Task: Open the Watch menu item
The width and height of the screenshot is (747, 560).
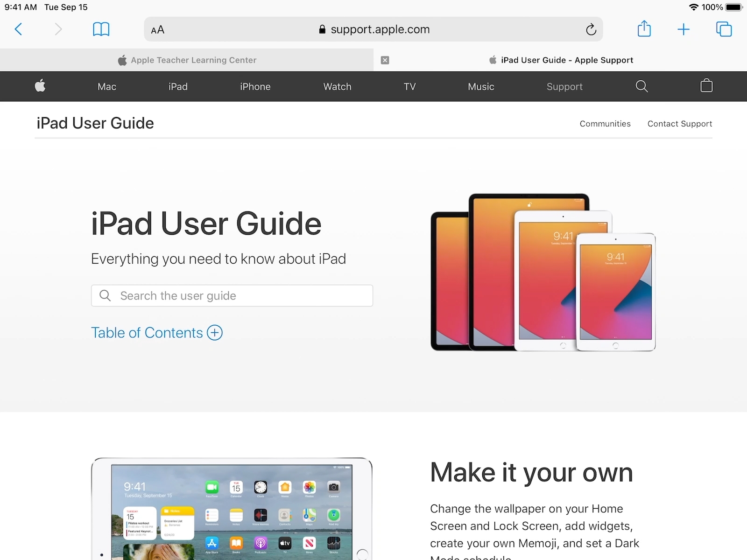Action: point(338,87)
